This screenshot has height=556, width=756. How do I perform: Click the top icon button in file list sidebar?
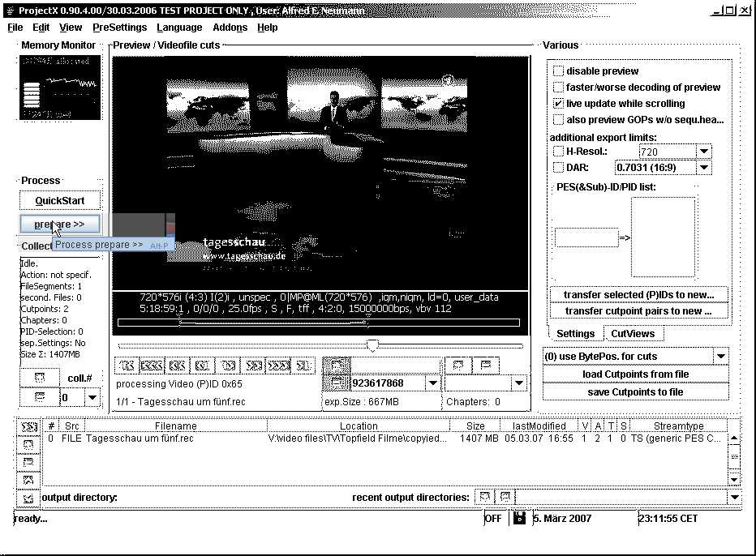tap(28, 426)
